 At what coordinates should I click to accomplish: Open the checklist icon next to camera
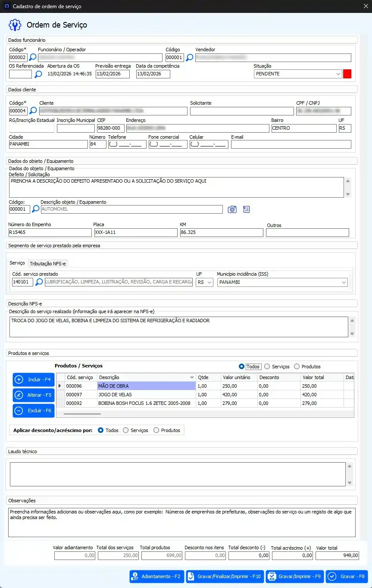pos(247,209)
